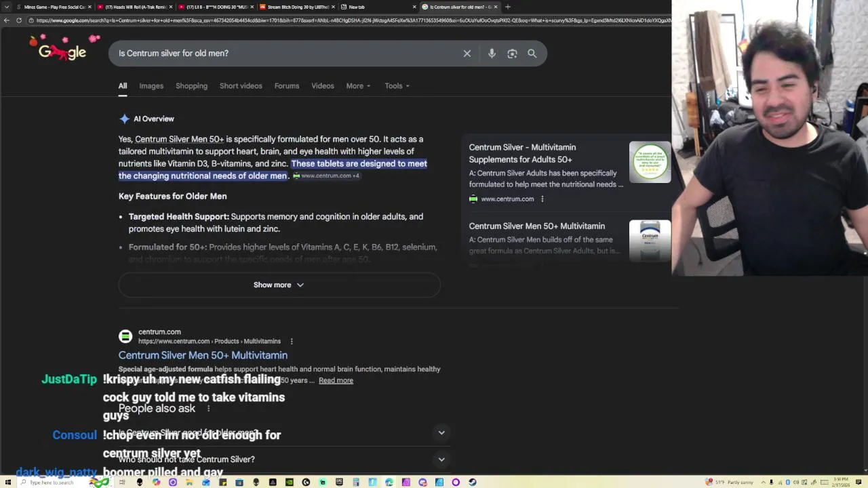
Task: Open the People also ask options dots
Action: click(209, 409)
